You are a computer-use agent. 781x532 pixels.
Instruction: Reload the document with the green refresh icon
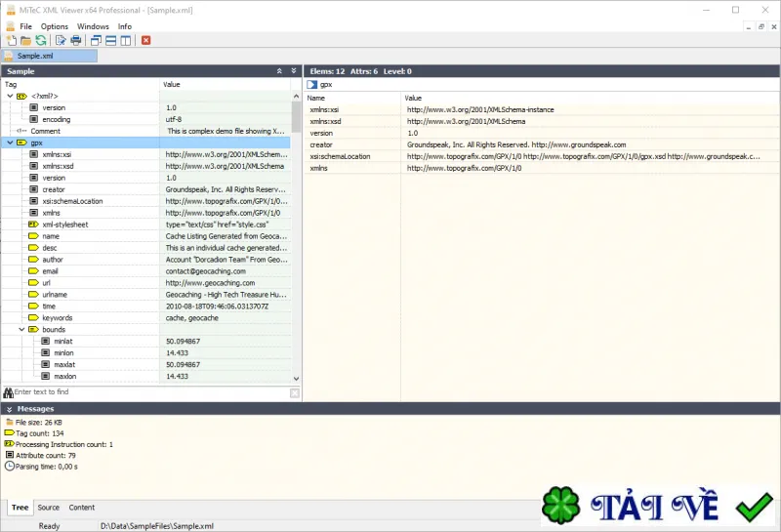41,40
